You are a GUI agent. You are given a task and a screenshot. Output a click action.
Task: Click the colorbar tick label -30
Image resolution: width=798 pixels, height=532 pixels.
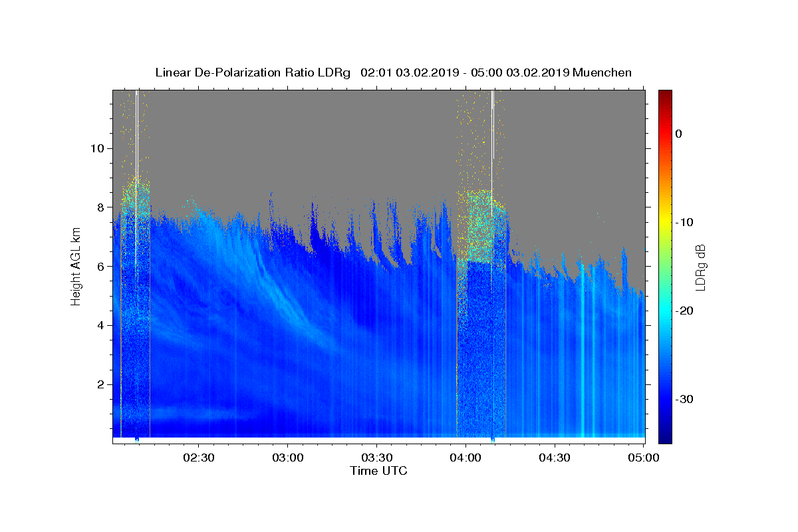(685, 399)
